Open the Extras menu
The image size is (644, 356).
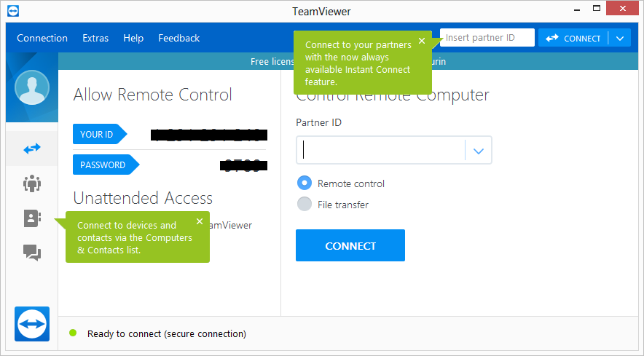pos(95,38)
